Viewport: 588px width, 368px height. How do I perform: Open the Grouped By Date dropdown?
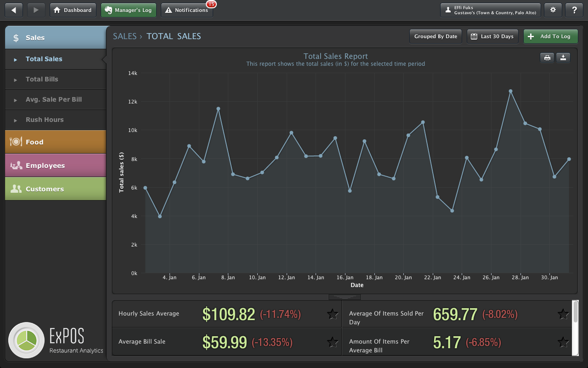point(436,36)
